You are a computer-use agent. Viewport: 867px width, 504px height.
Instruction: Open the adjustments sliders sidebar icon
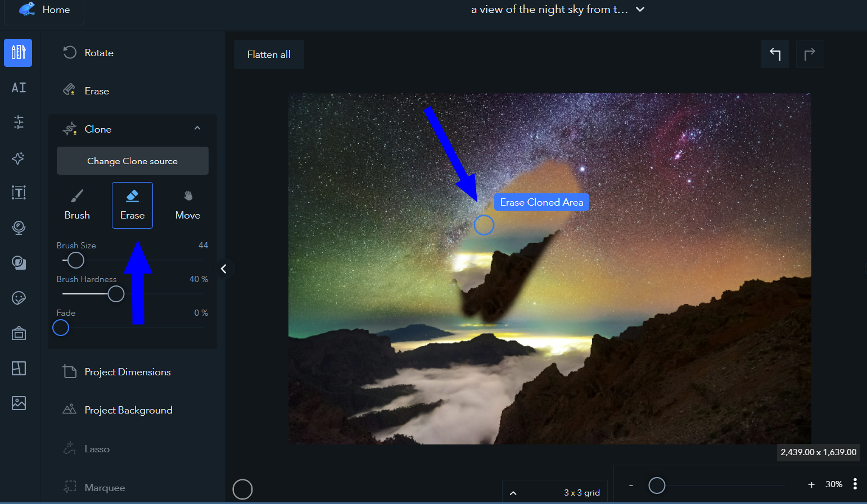pyautogui.click(x=19, y=122)
